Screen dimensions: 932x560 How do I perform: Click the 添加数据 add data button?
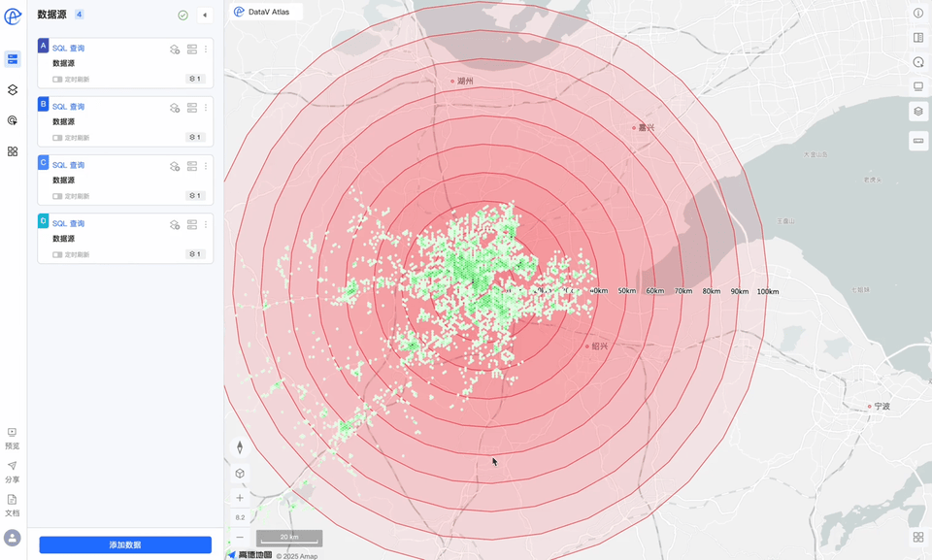click(125, 544)
